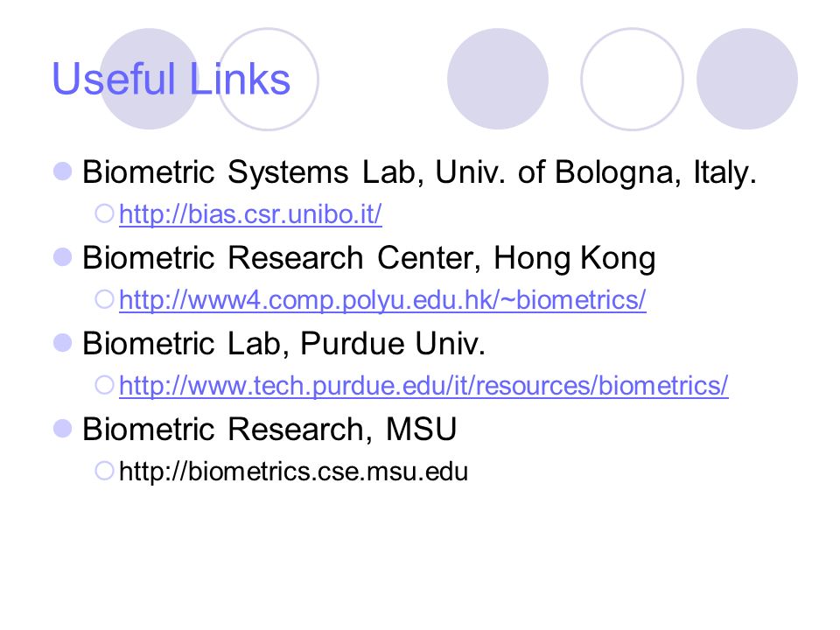Open the bias.csr.unibo.it link

250,214
